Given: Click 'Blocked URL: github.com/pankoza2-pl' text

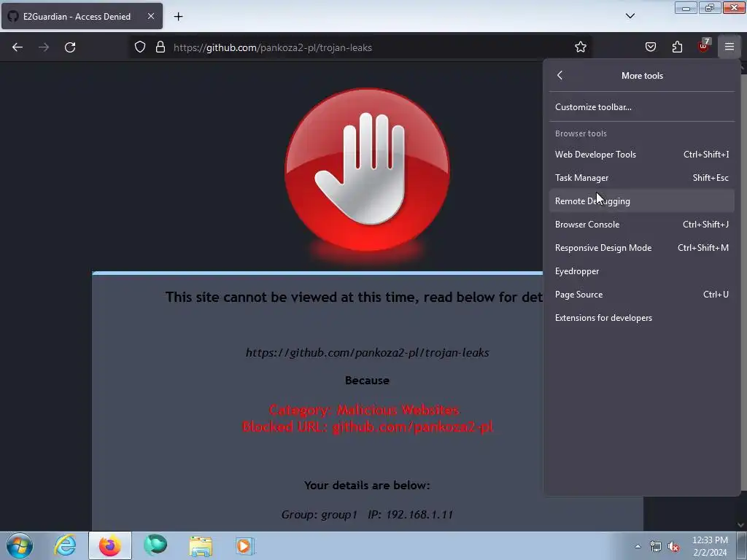Looking at the screenshot, I should (x=368, y=427).
